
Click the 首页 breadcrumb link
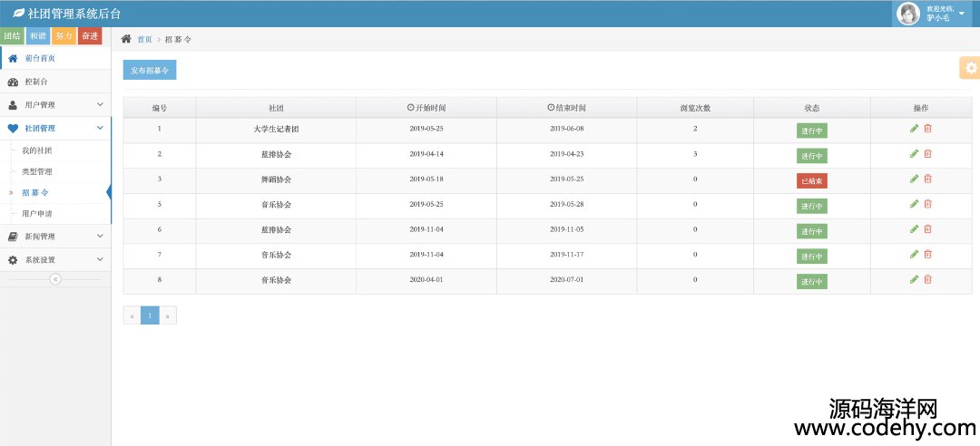coord(144,40)
